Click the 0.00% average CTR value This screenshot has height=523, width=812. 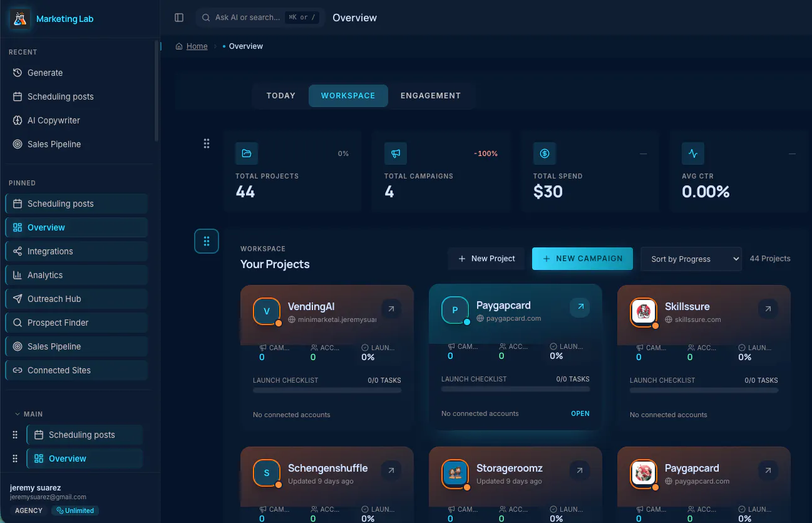[x=706, y=192]
